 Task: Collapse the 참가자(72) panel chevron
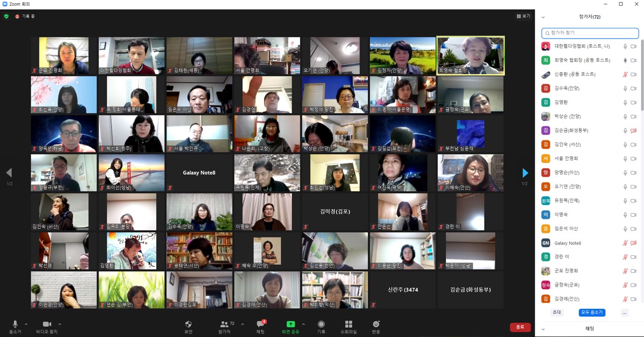pyautogui.click(x=543, y=17)
